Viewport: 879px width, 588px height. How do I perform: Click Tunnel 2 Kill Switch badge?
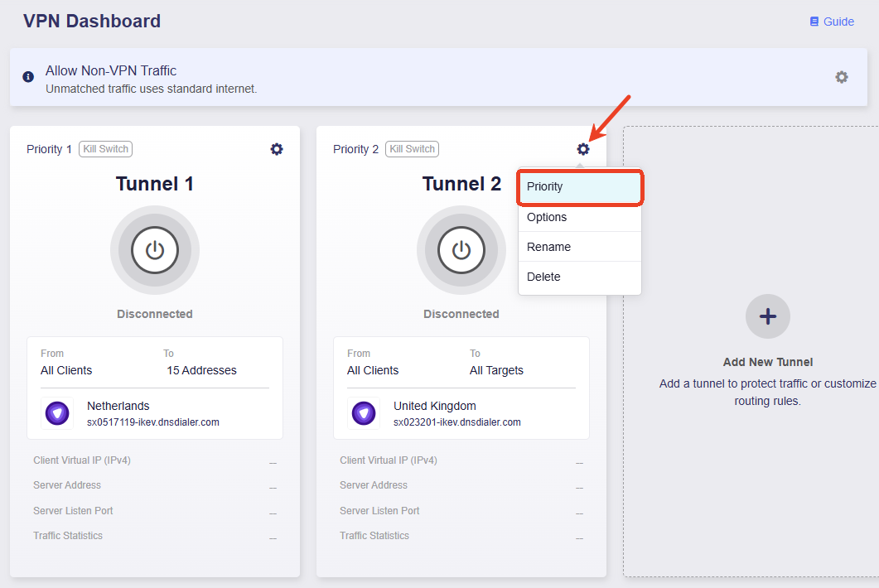pos(412,149)
